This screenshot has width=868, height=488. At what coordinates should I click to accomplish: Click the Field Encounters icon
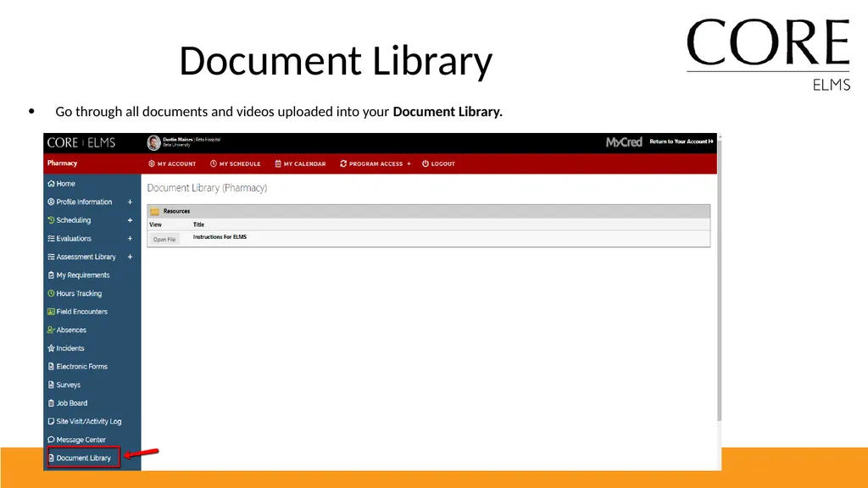coord(51,312)
